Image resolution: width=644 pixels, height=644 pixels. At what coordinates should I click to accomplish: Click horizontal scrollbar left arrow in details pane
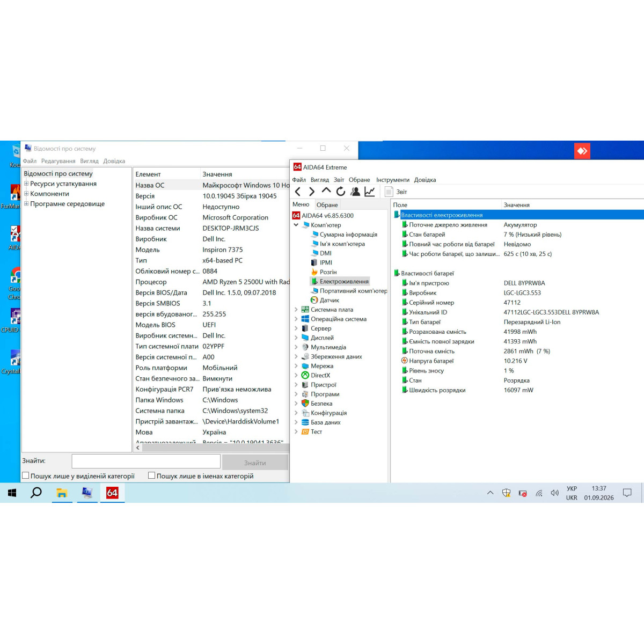[x=138, y=448]
